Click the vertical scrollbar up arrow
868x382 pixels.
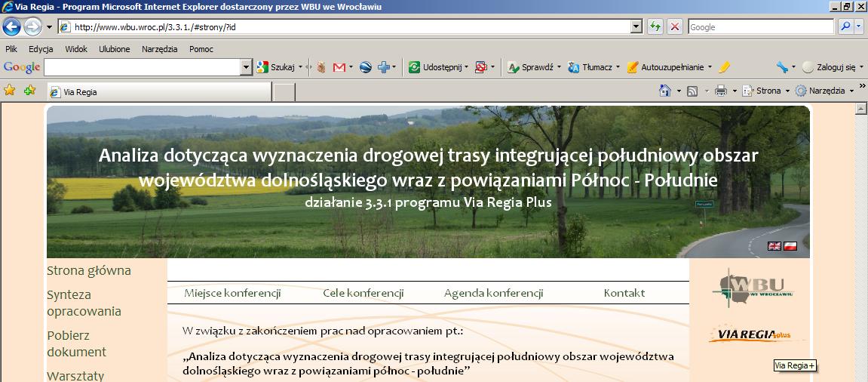[x=860, y=109]
